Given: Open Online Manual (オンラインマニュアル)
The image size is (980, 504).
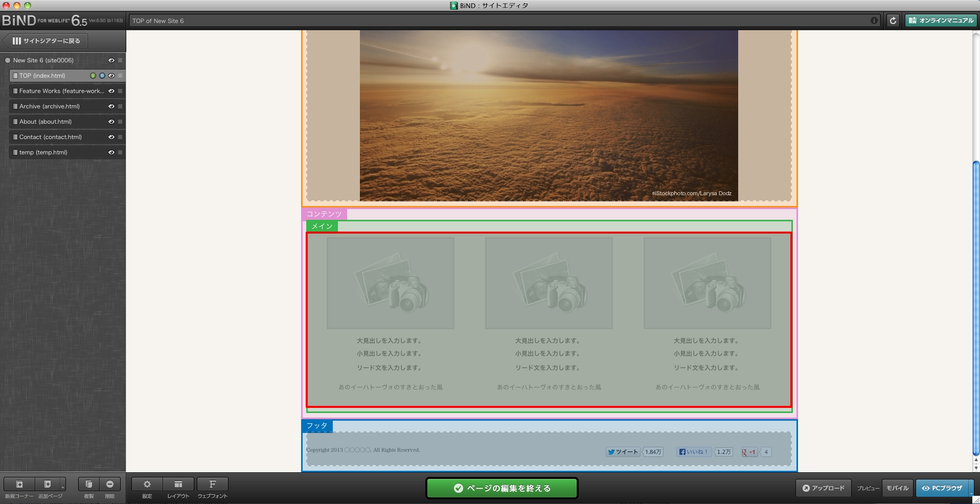Looking at the screenshot, I should click(x=941, y=20).
